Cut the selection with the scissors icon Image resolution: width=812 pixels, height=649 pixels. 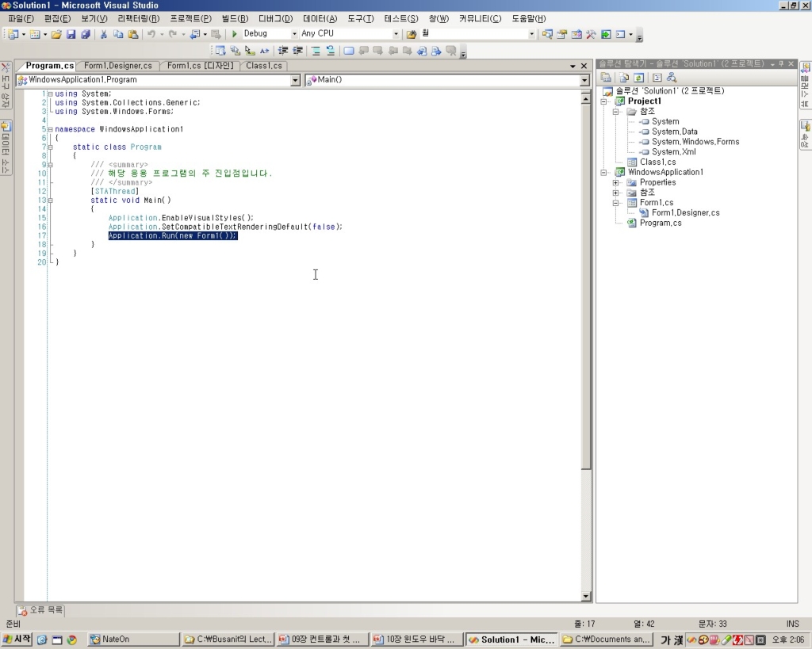pyautogui.click(x=104, y=34)
